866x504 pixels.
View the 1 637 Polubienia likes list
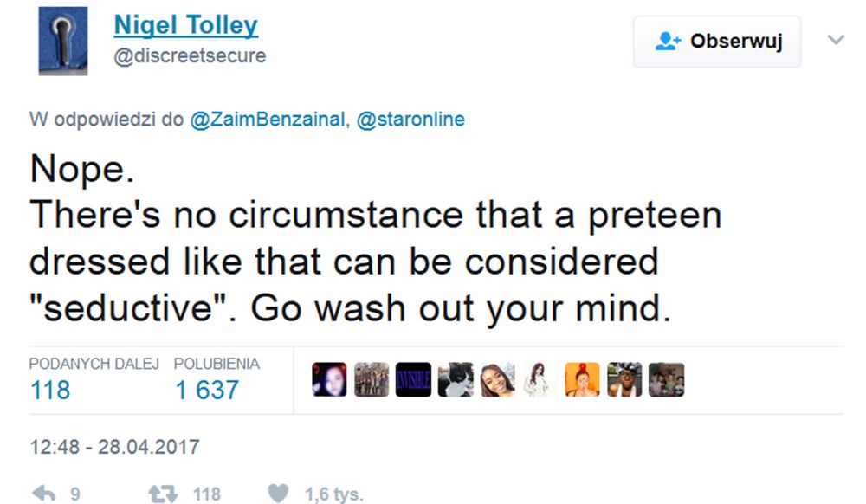point(206,391)
